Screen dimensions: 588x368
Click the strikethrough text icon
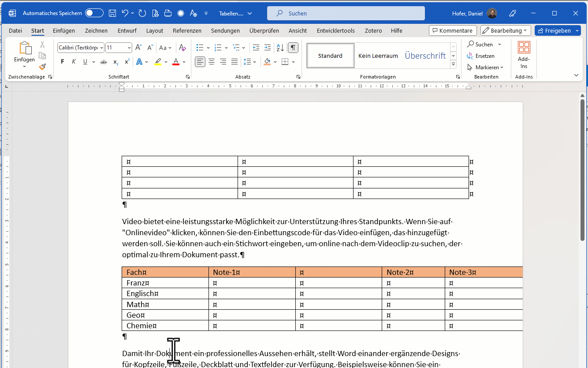tap(104, 62)
